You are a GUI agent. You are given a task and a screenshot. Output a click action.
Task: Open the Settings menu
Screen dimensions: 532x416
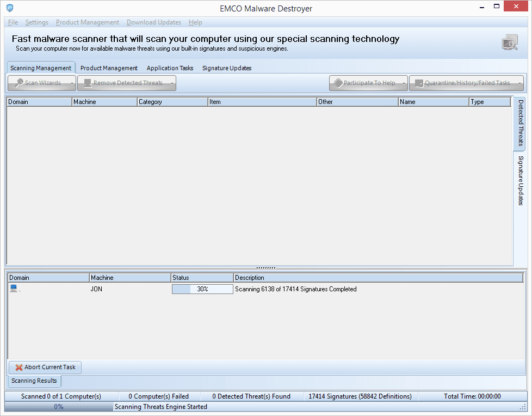(37, 22)
